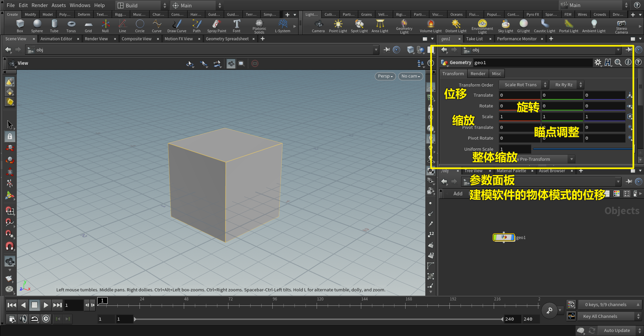
Task: Open the Render menu
Action: click(x=40, y=5)
